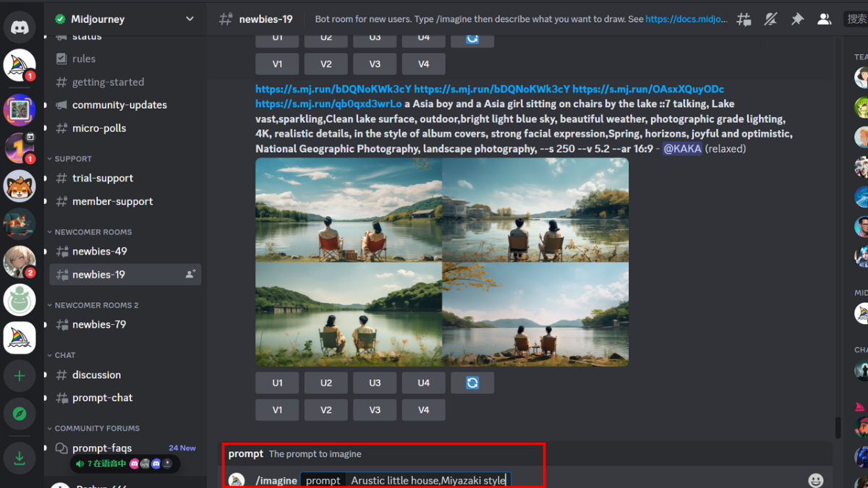Click U3 button below lake images
This screenshot has height=488, width=868.
coord(375,382)
